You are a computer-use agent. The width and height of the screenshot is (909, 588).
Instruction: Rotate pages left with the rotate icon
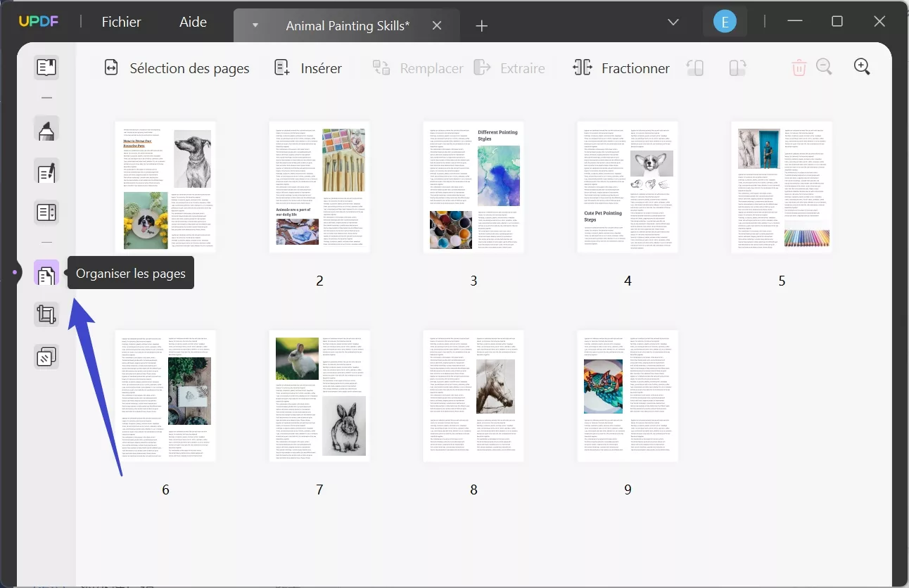(695, 68)
